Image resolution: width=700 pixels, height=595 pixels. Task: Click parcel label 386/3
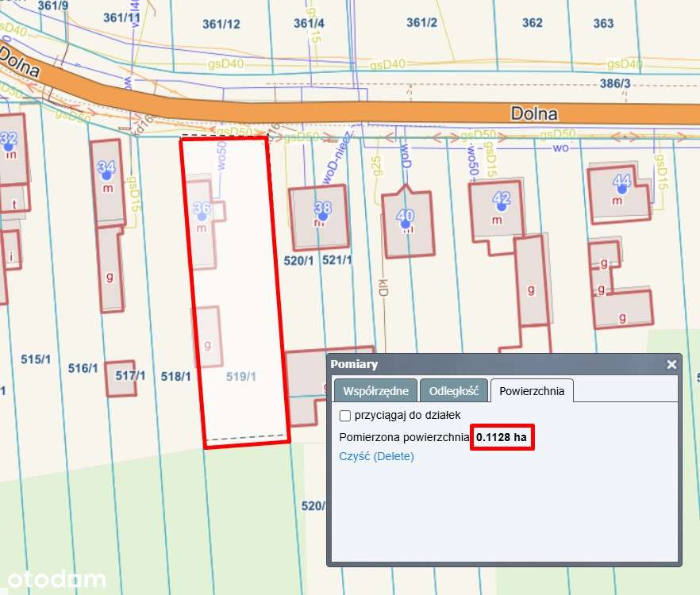point(615,83)
